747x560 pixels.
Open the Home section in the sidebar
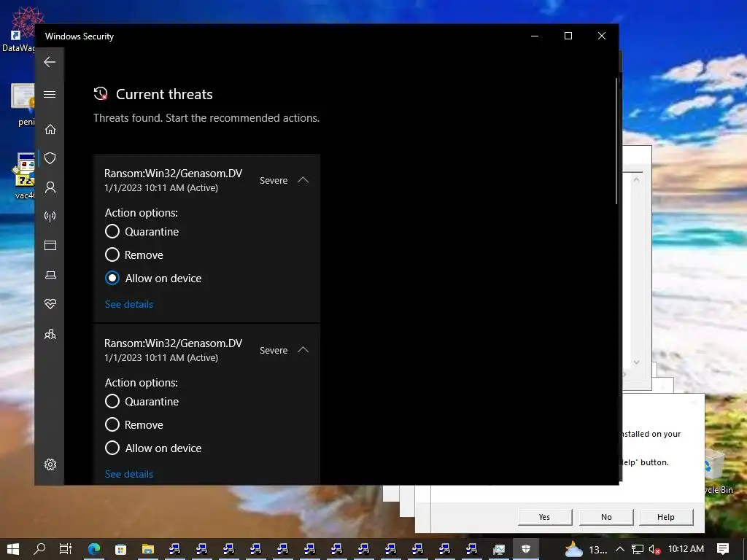(x=50, y=130)
